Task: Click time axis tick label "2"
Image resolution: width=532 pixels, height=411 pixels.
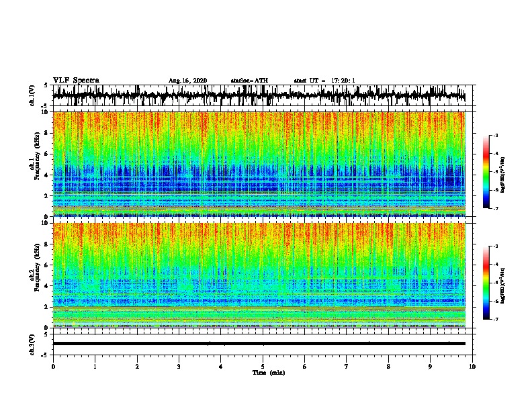Action: point(137,367)
